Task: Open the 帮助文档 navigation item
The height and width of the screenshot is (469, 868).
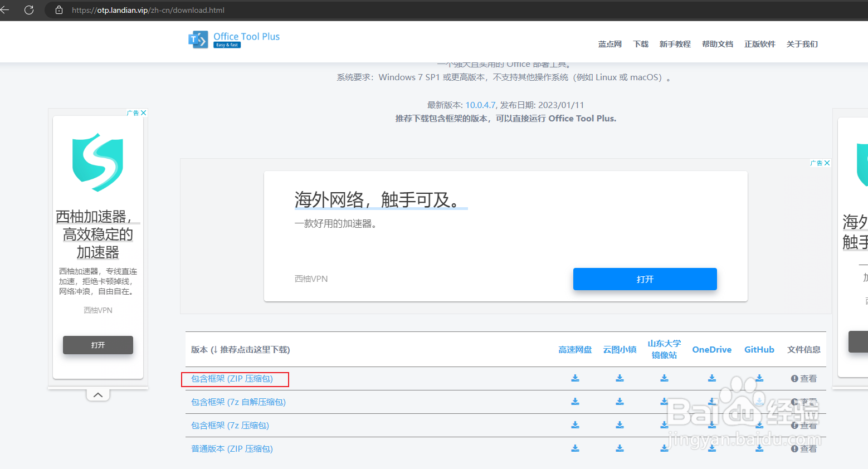Action: [718, 44]
